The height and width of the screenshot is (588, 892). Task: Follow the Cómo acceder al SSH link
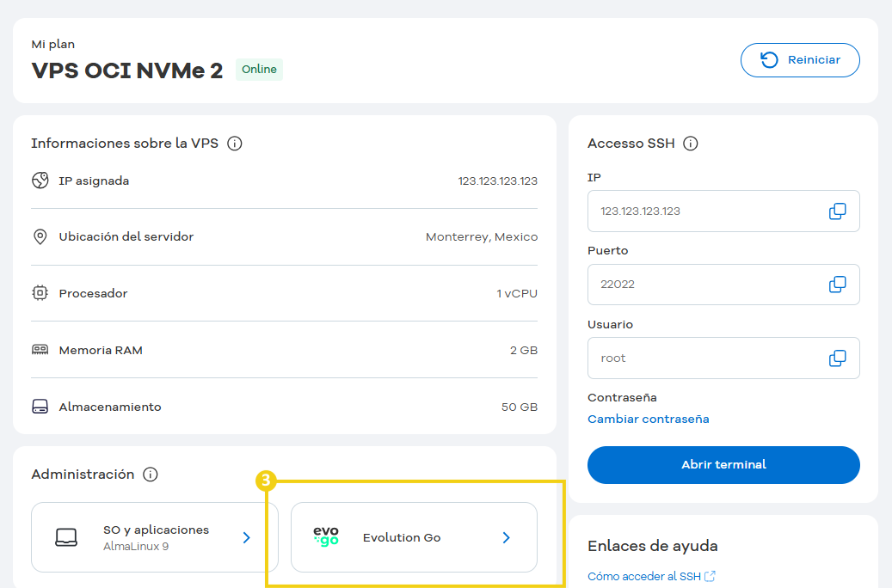tap(646, 576)
